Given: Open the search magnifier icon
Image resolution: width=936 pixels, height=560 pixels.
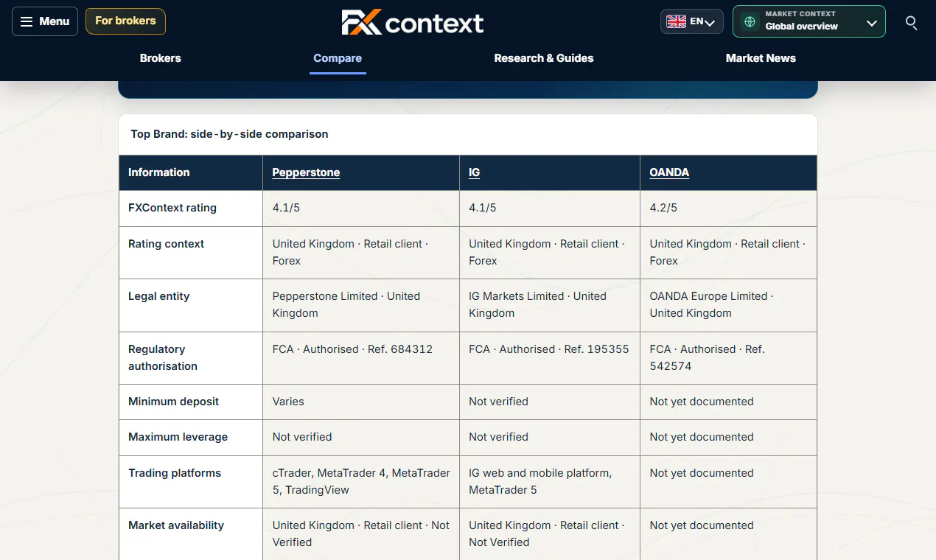Looking at the screenshot, I should 912,23.
